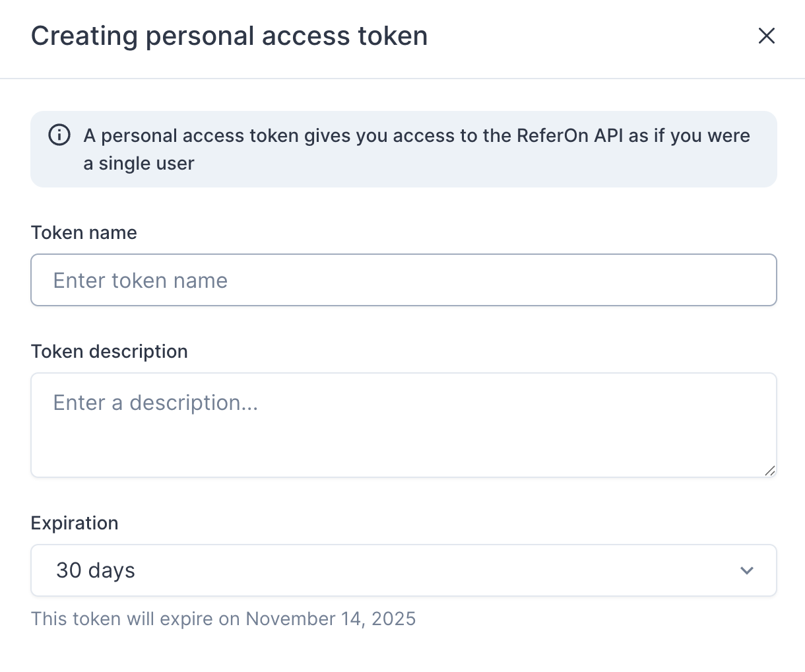Grab the description box resize handle
This screenshot has height=672, width=805.
point(769,470)
